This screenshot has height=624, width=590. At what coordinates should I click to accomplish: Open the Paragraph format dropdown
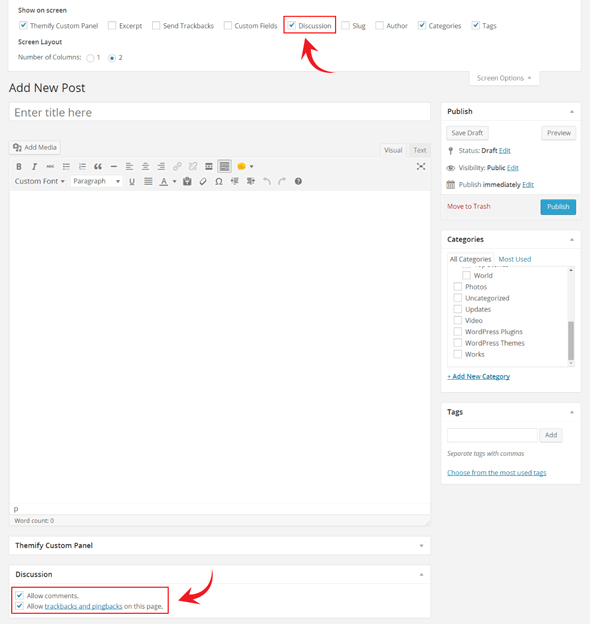click(96, 181)
